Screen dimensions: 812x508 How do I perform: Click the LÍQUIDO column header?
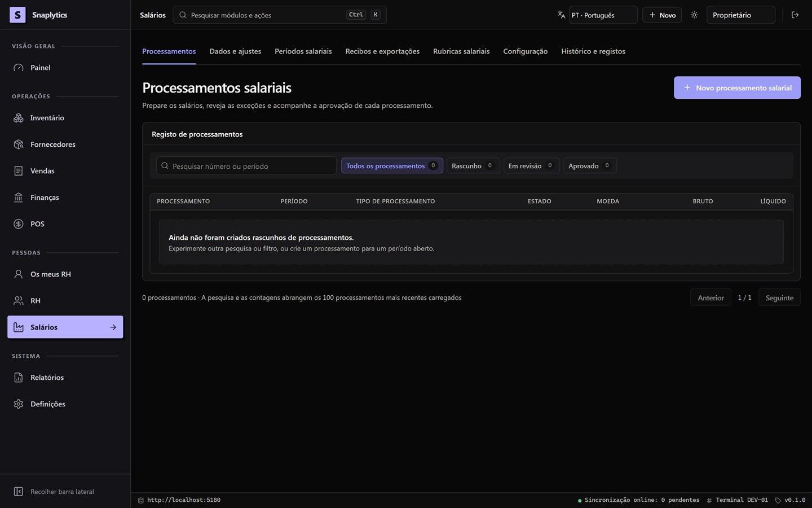coord(773,202)
